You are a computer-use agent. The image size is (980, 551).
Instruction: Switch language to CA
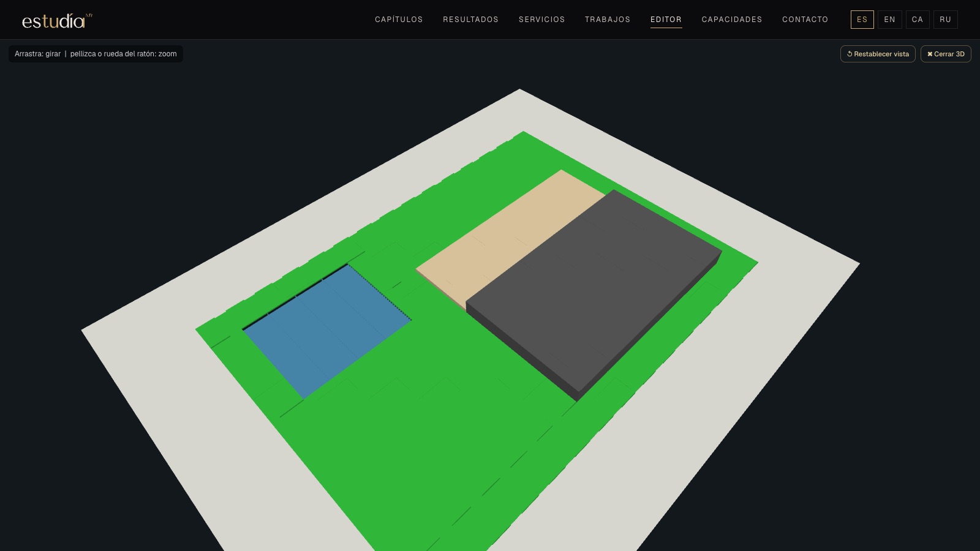tap(918, 20)
